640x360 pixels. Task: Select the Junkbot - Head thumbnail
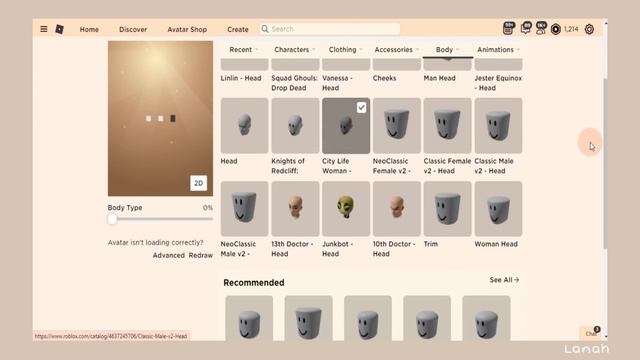point(346,209)
